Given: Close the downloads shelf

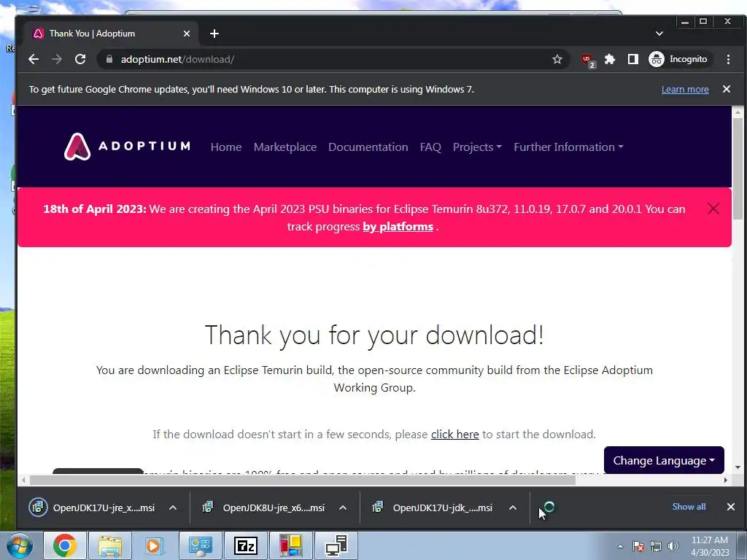Looking at the screenshot, I should click(730, 507).
